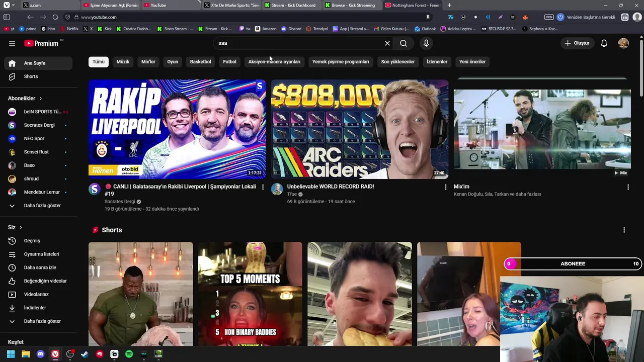Select the Basketbol filter chip
This screenshot has width=644, height=362.
click(200, 62)
